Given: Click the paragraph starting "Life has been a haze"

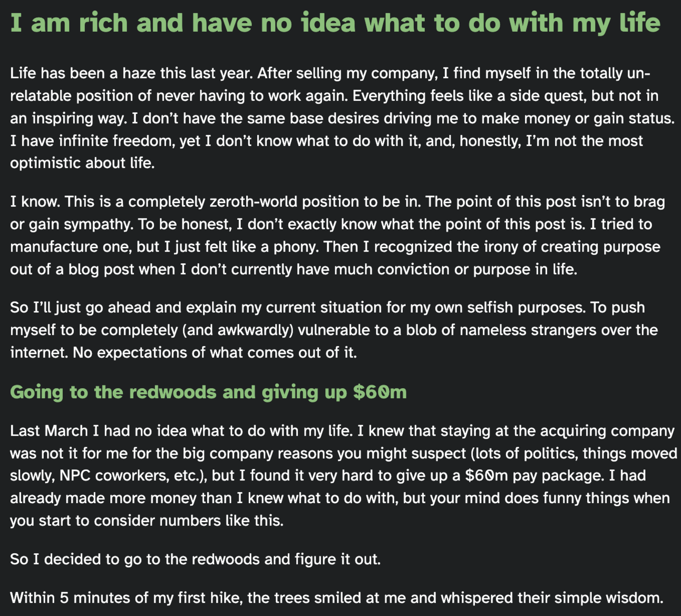Looking at the screenshot, I should [342, 118].
